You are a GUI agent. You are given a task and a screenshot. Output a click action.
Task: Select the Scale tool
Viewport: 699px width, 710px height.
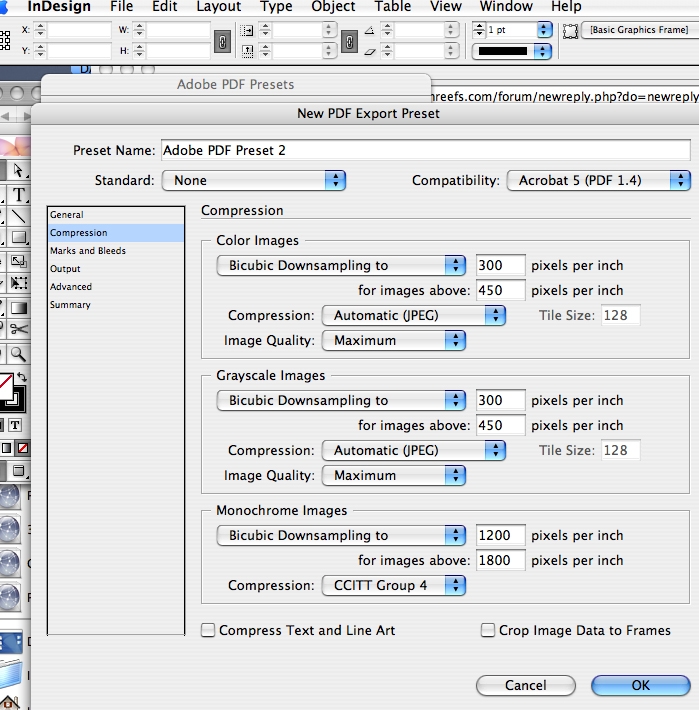(x=19, y=261)
